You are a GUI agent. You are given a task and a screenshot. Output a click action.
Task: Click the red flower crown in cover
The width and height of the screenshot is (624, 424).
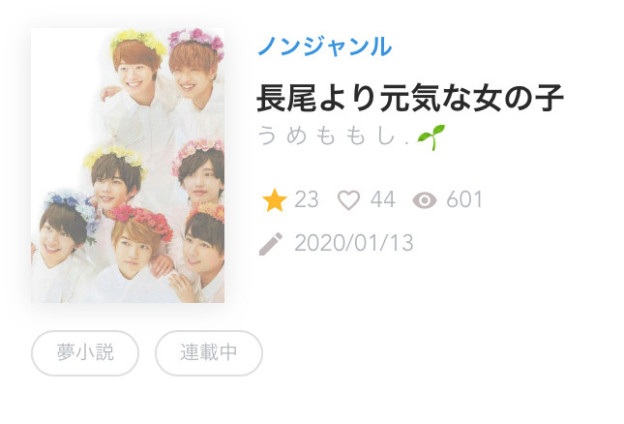(144, 220)
